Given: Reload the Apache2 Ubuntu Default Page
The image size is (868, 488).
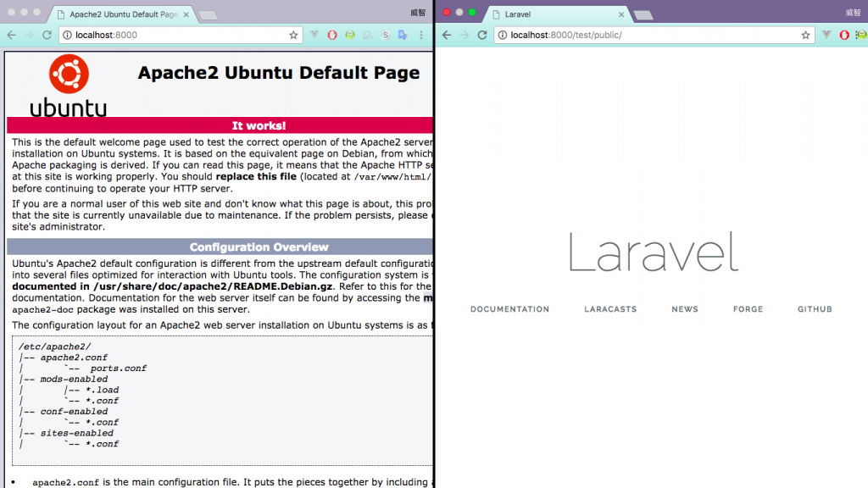Looking at the screenshot, I should click(47, 35).
